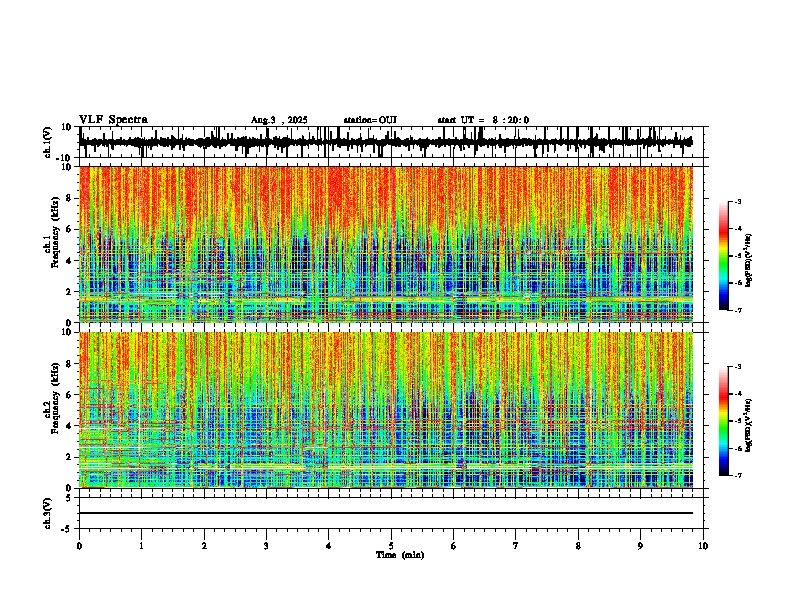The width and height of the screenshot is (792, 612).
Task: Click the '7' tick on the time axis
Action: pyautogui.click(x=516, y=546)
